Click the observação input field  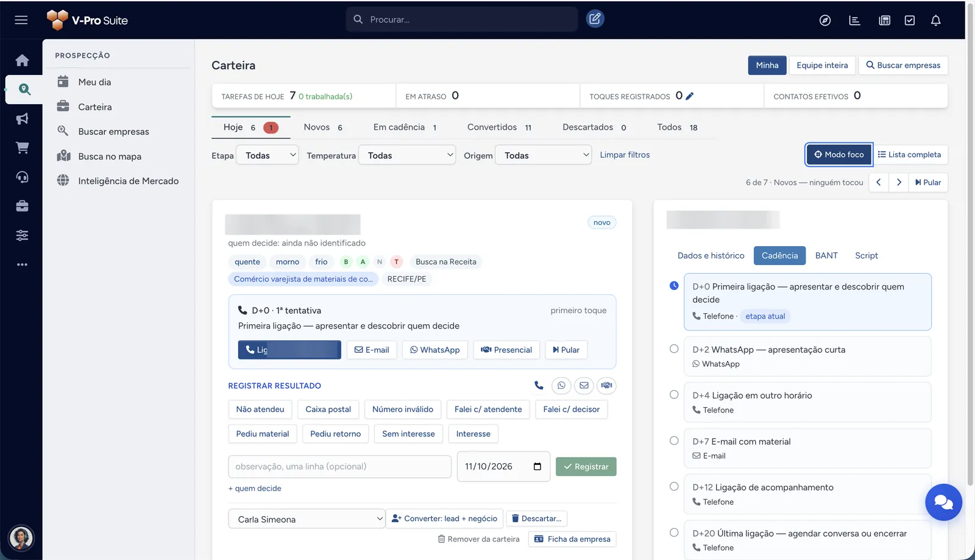tap(339, 467)
